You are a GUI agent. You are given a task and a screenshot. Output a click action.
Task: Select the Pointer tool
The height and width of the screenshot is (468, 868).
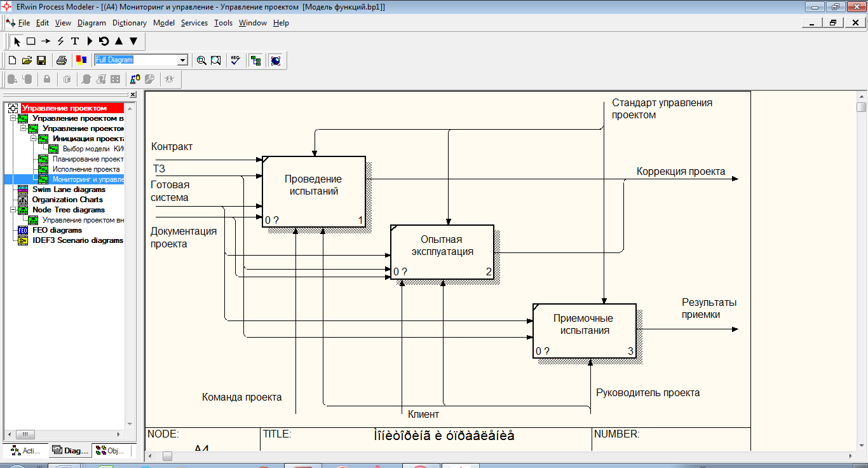click(18, 41)
